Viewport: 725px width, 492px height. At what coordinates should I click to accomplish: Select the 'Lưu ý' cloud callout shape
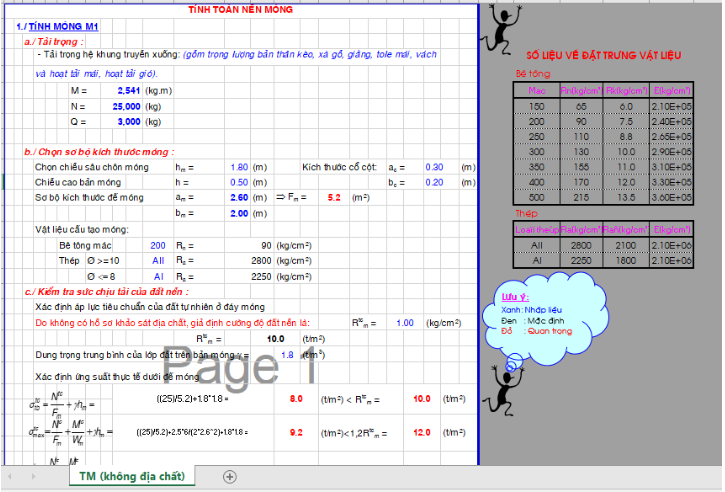point(537,313)
